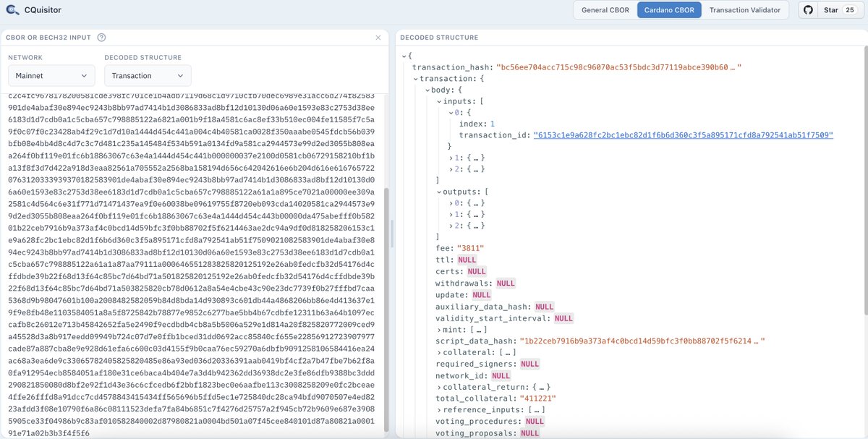
Task: Click the withdrawals NULL value
Action: [x=506, y=284]
